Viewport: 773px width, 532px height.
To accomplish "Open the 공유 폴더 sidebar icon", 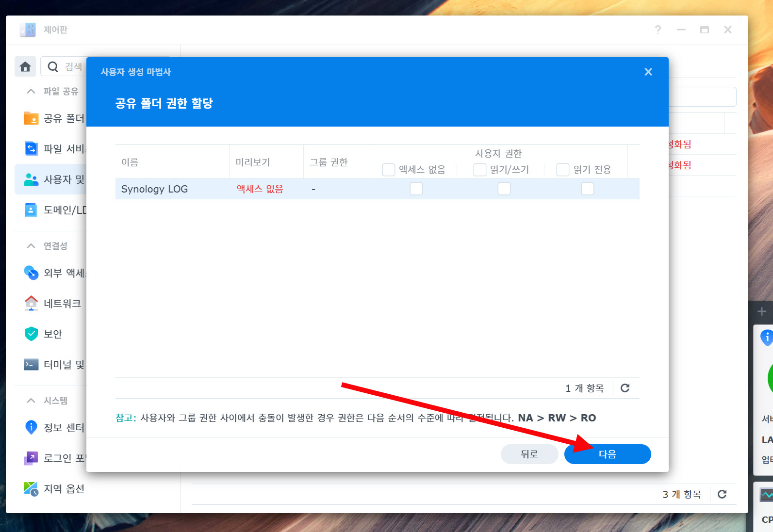I will [31, 118].
